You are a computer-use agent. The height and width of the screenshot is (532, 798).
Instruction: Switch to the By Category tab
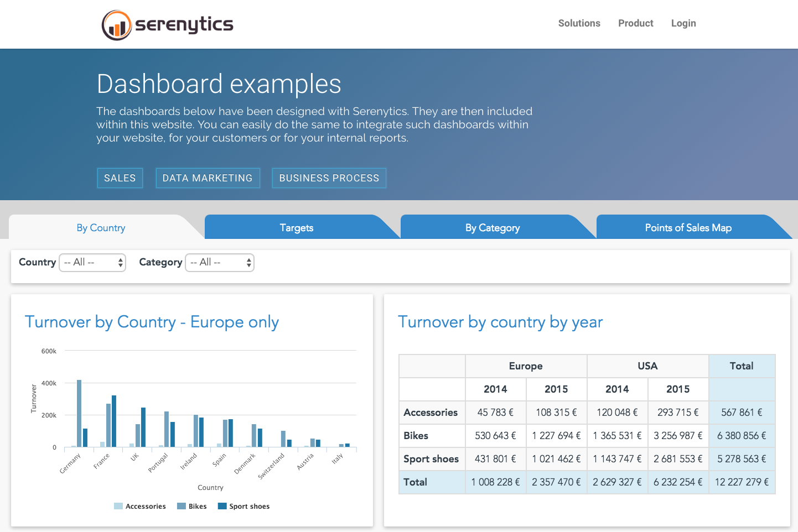pyautogui.click(x=493, y=227)
